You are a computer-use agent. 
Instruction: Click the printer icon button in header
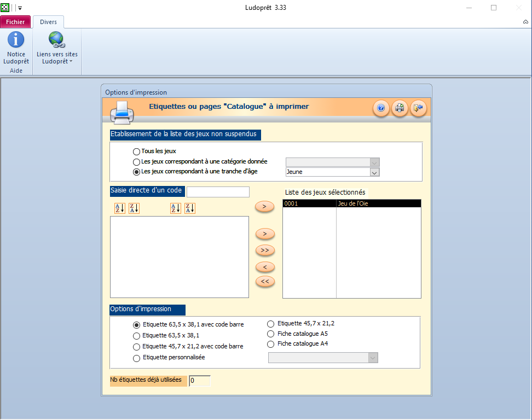coord(400,108)
